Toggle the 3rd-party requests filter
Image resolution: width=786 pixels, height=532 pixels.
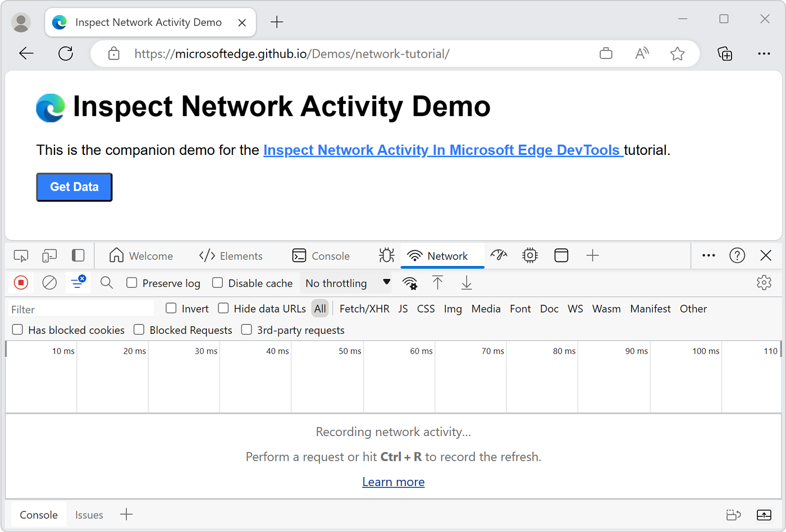pos(246,330)
